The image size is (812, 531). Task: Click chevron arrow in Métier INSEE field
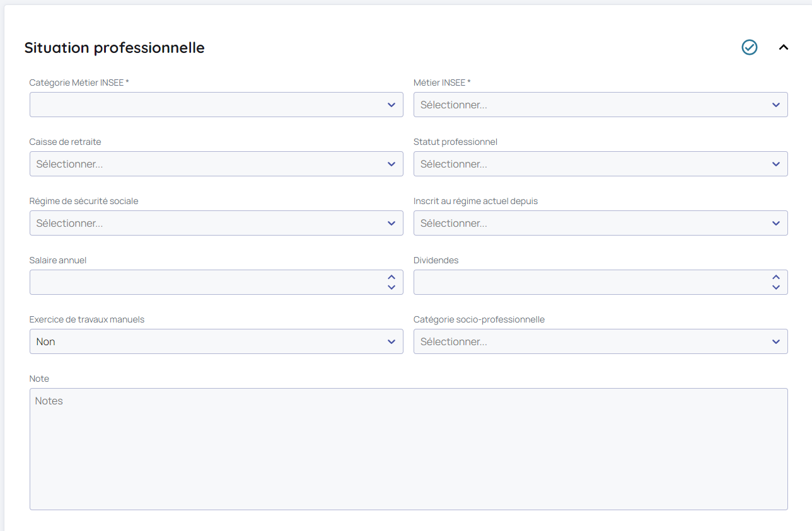click(776, 105)
